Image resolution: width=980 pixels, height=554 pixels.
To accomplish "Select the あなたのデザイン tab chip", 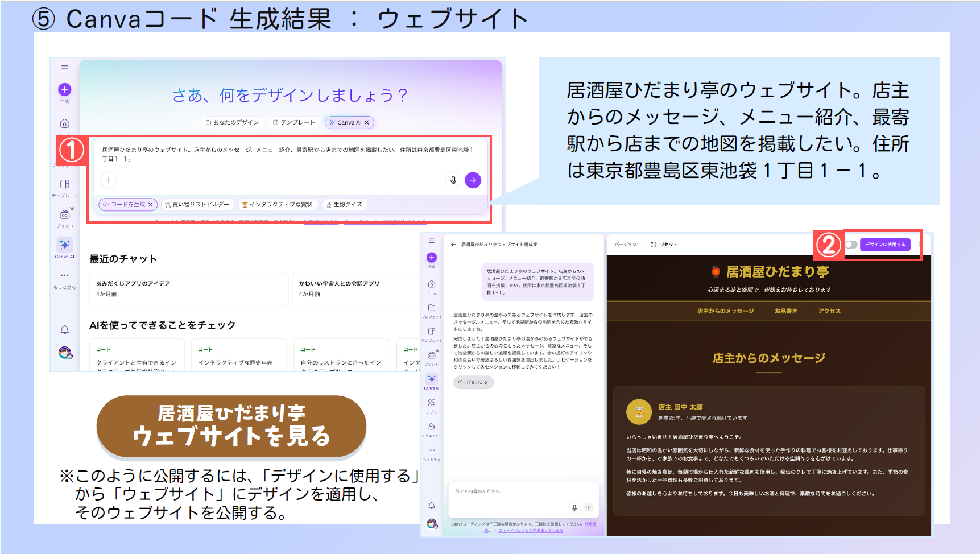I will pyautogui.click(x=232, y=122).
